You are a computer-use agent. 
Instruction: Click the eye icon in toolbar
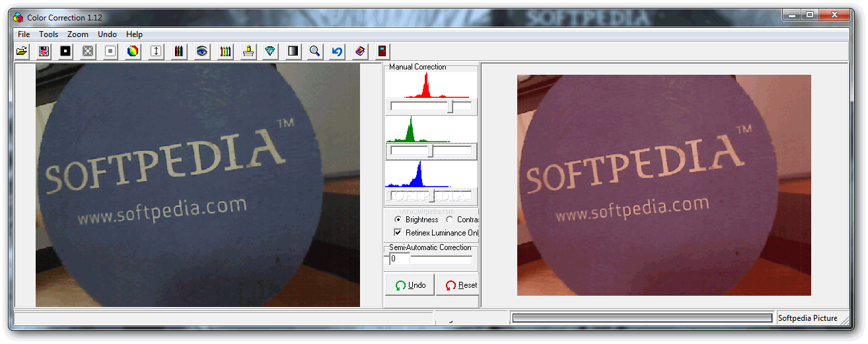coord(202,51)
